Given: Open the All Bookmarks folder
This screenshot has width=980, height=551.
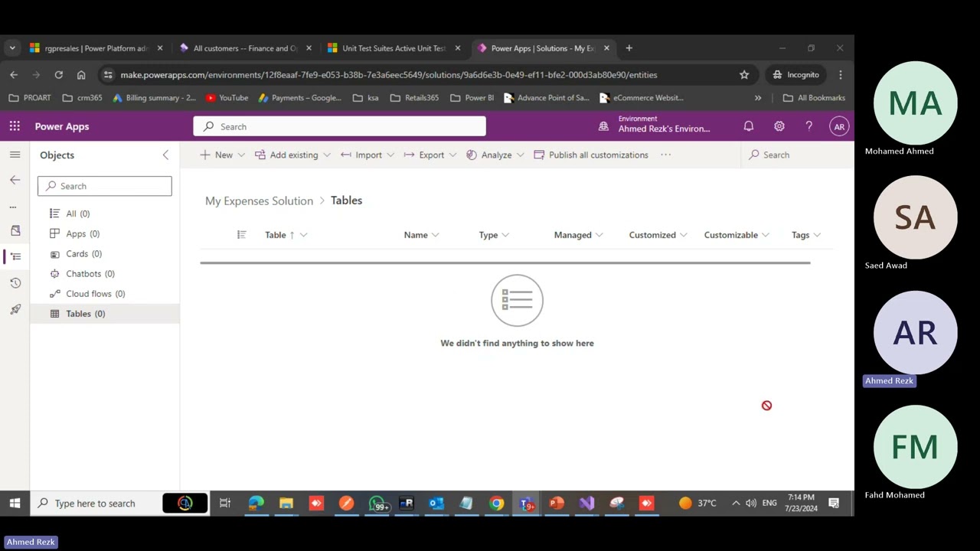Looking at the screenshot, I should 814,98.
